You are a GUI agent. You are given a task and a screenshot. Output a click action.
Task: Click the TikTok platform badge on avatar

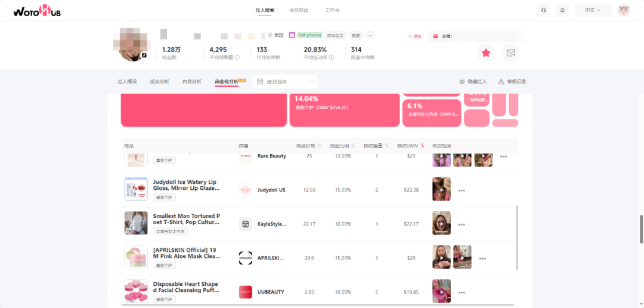point(144,55)
